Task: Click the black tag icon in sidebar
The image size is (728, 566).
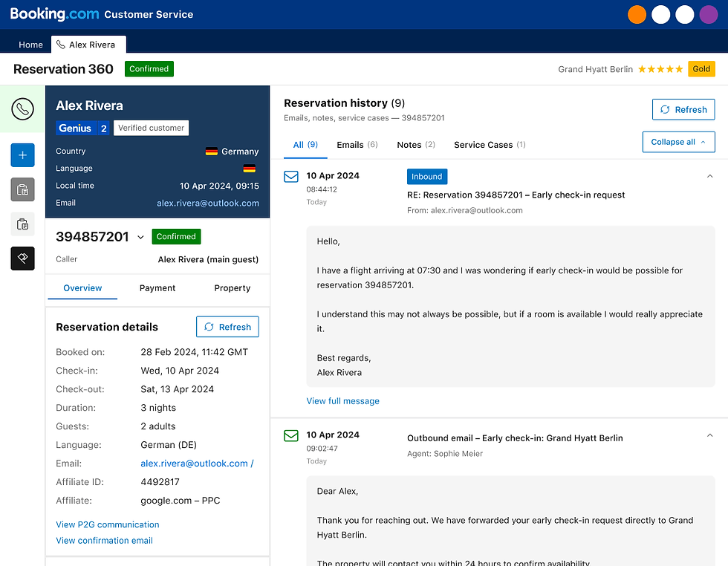Action: pyautogui.click(x=23, y=258)
